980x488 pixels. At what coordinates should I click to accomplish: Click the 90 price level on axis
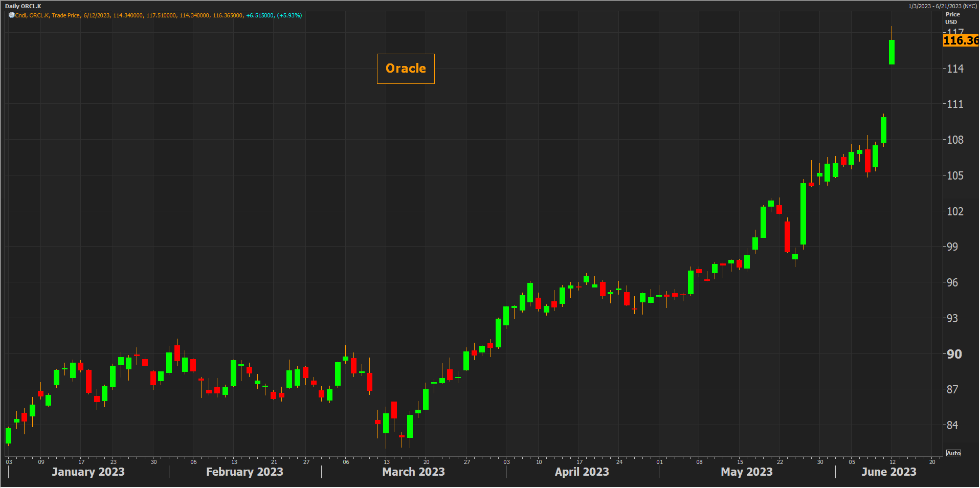pyautogui.click(x=954, y=354)
